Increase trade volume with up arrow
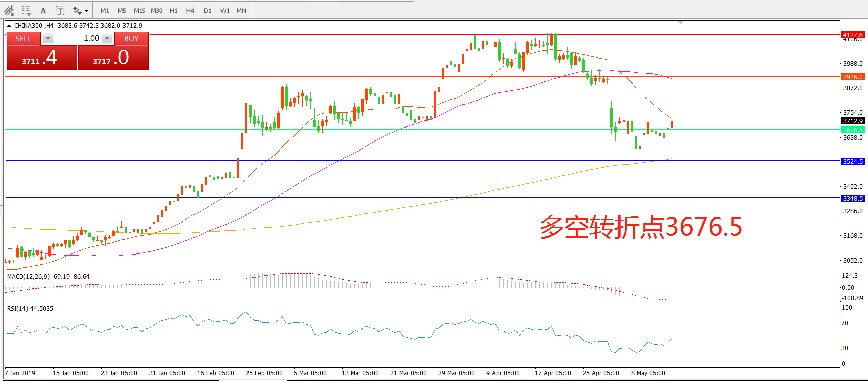868x381 pixels. click(107, 38)
